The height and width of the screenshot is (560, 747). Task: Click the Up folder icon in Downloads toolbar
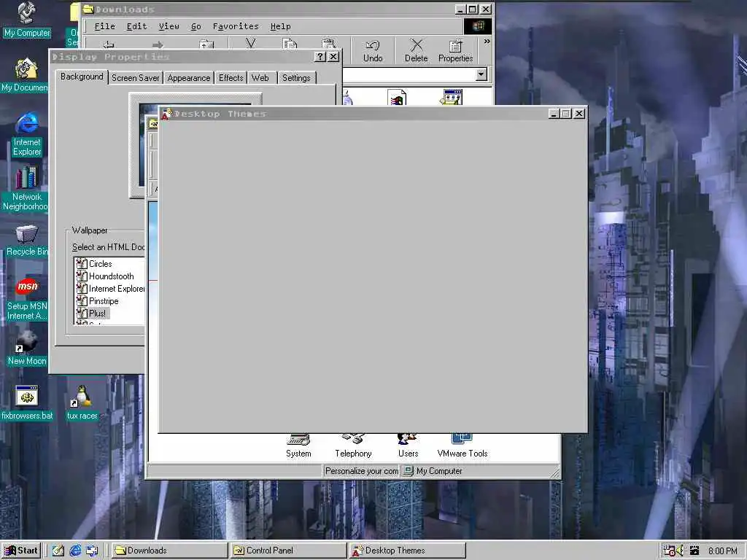point(206,44)
